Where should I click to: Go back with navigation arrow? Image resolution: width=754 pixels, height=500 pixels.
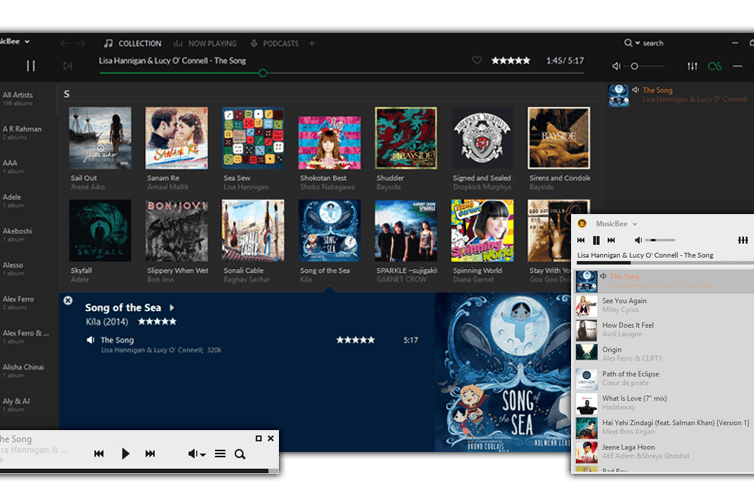[x=64, y=44]
